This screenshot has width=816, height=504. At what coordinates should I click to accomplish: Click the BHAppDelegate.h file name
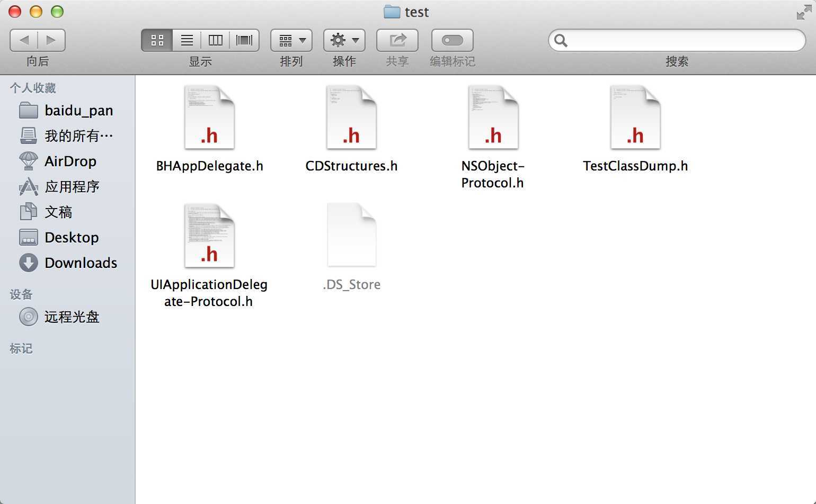click(x=209, y=166)
